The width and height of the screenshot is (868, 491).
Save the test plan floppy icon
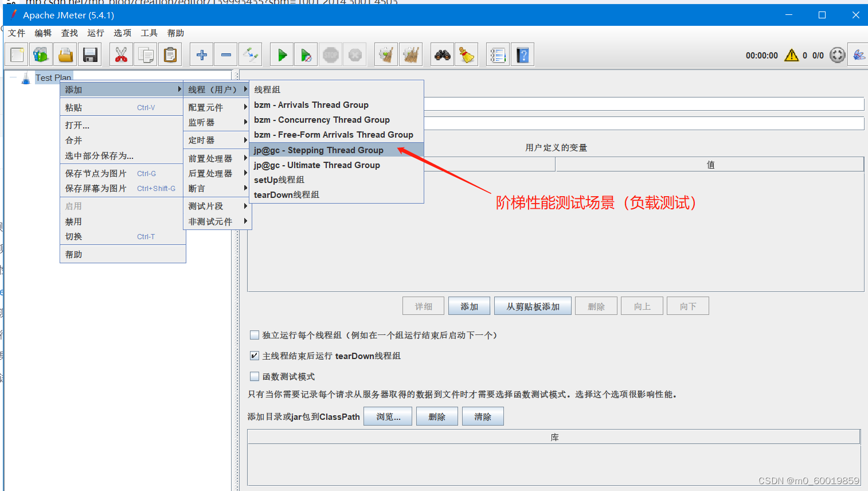pos(90,55)
